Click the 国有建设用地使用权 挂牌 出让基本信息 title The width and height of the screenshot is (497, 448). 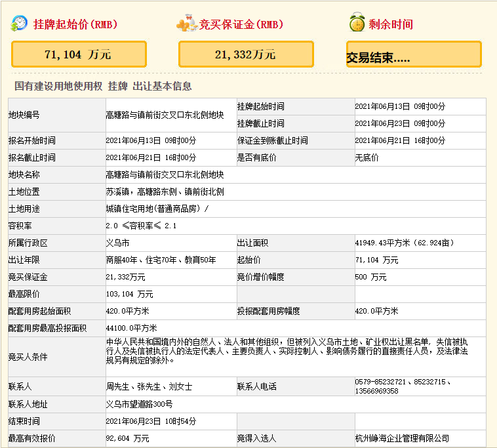103,86
